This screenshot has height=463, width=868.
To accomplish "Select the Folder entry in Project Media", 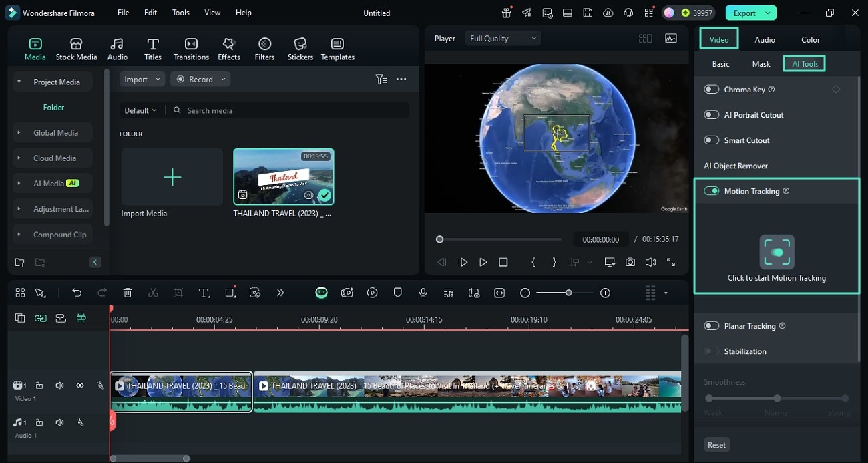I will tap(53, 107).
